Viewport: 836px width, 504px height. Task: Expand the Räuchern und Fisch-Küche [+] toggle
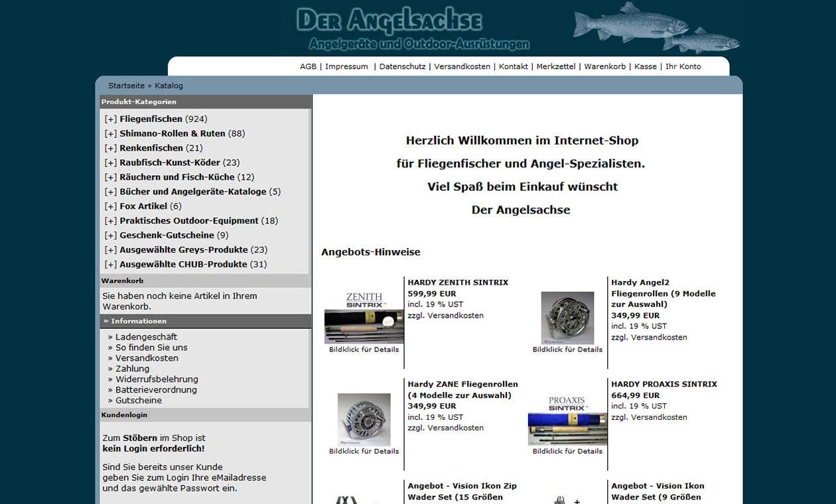point(110,178)
